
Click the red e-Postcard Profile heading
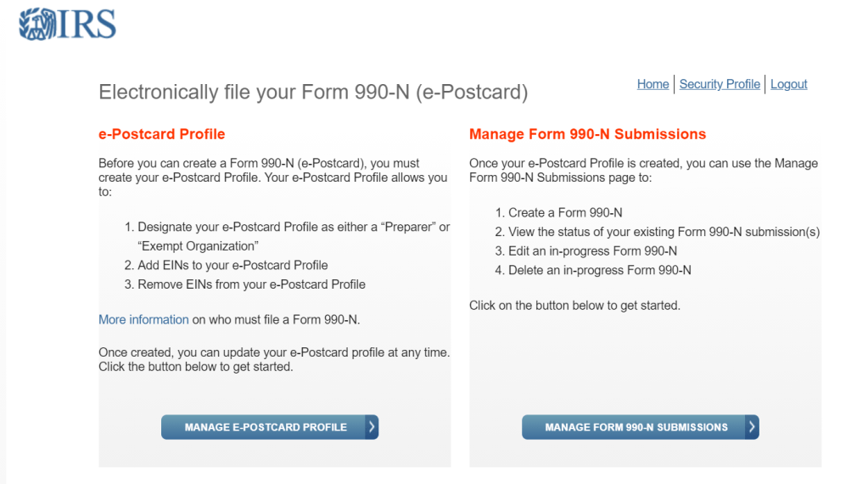point(161,134)
